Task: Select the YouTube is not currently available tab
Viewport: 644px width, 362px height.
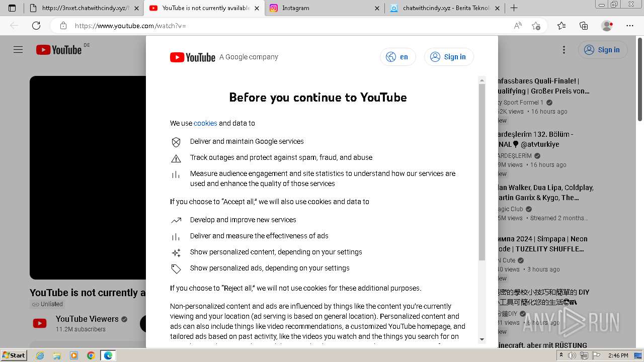Action: point(204,8)
